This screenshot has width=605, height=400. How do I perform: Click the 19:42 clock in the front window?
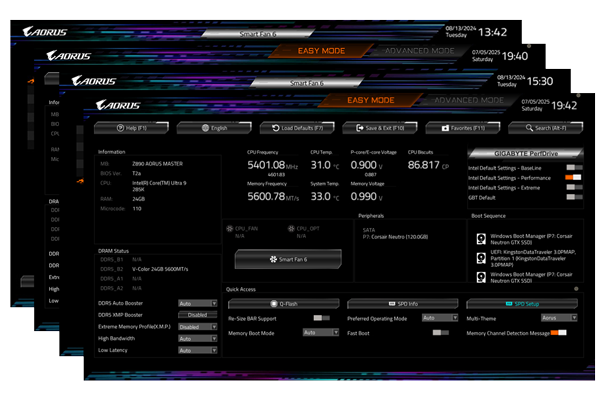tap(564, 105)
